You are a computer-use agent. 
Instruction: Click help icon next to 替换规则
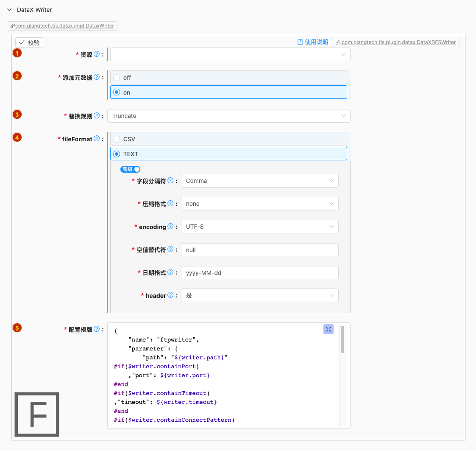(97, 115)
